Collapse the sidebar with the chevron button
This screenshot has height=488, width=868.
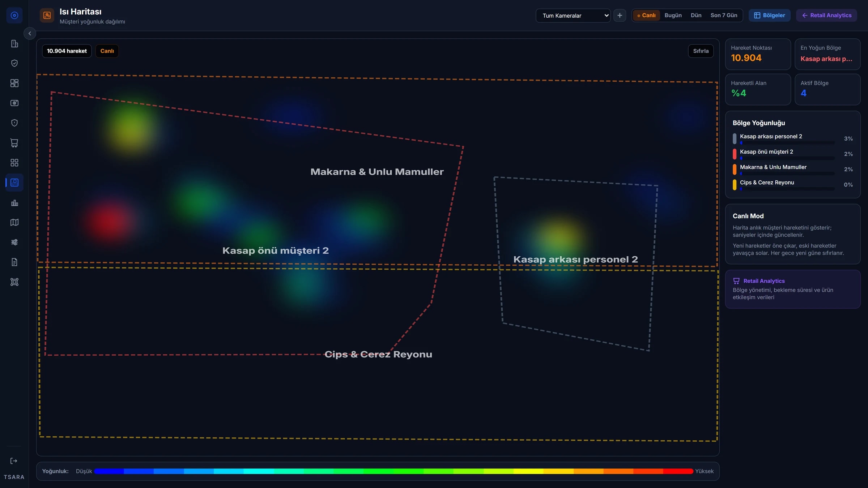tap(30, 34)
